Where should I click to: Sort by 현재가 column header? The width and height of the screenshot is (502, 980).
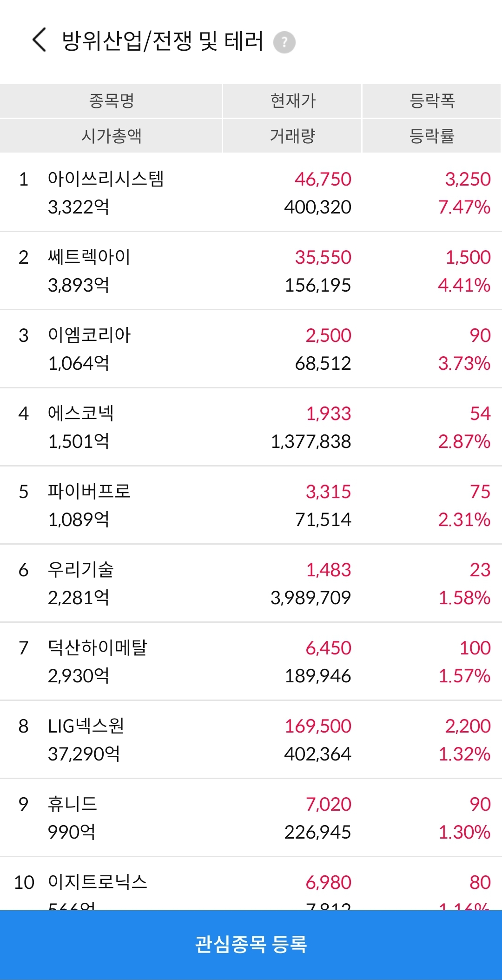pyautogui.click(x=292, y=101)
